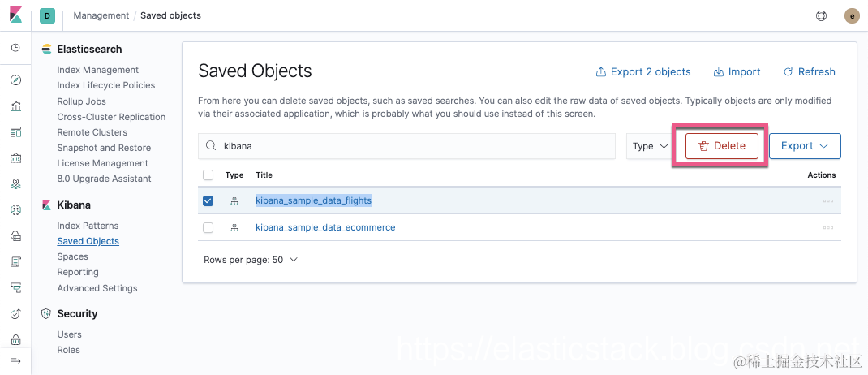Image resolution: width=868 pixels, height=375 pixels.
Task: Click the index pattern icon for kibana_sample_data_ecommerce
Action: [x=234, y=227]
